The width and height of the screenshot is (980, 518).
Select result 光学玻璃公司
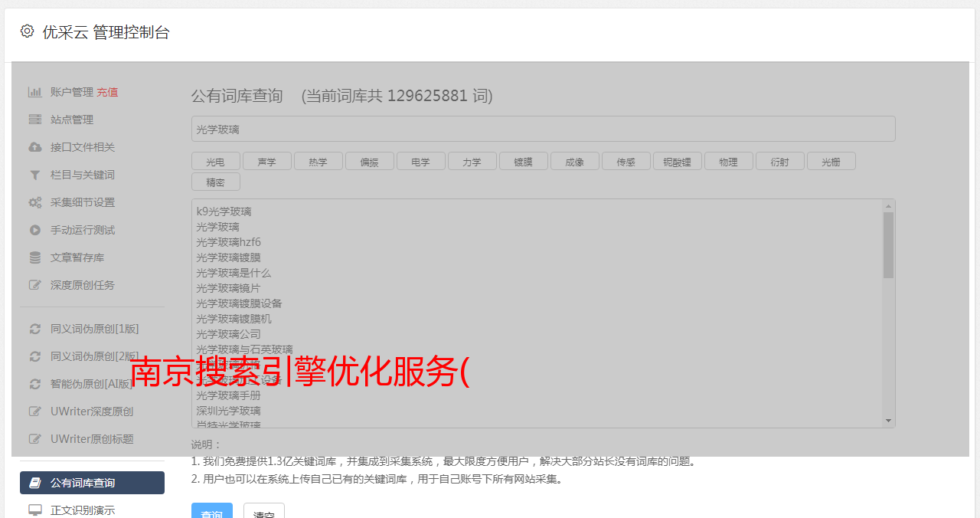click(228, 334)
